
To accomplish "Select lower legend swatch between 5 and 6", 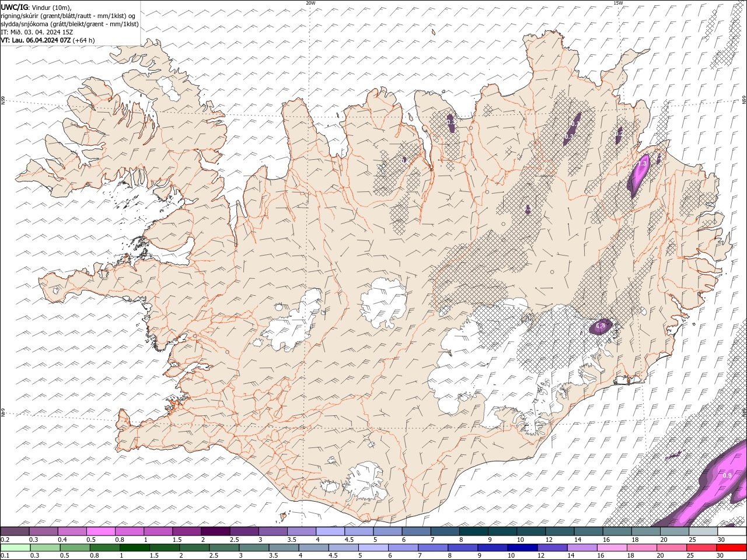I will coord(373,548).
